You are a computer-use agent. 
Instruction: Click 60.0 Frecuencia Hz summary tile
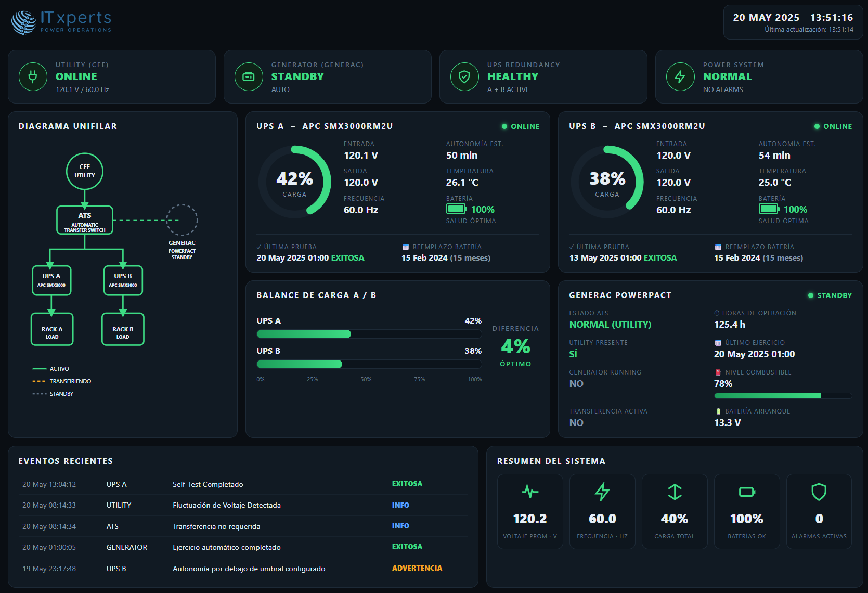602,511
